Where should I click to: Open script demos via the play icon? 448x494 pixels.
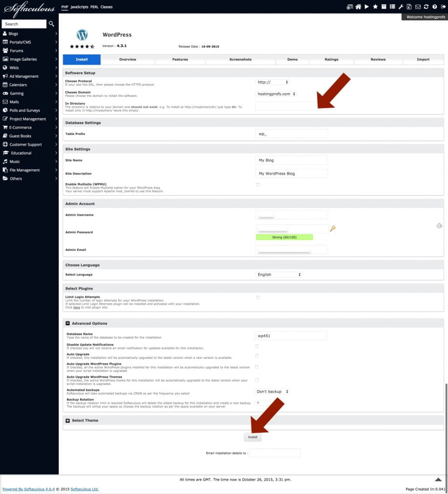click(367, 7)
